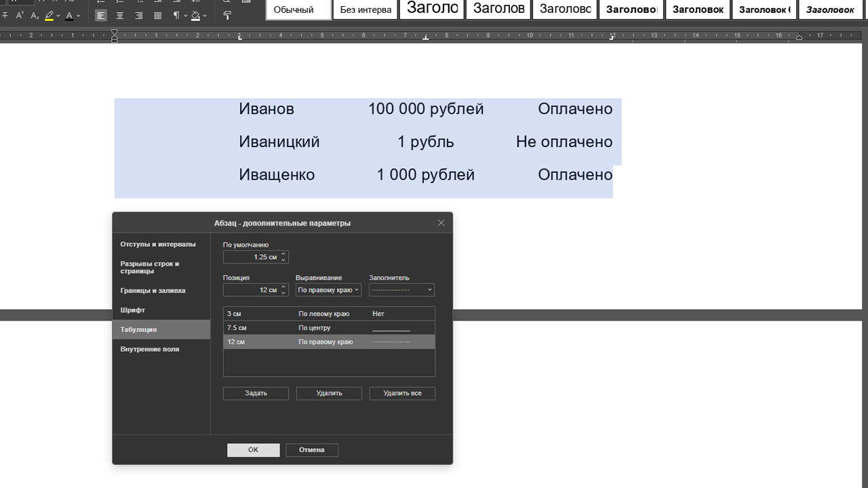This screenshot has height=488, width=868.
Task: Click the Удалить все button
Action: coord(402,393)
